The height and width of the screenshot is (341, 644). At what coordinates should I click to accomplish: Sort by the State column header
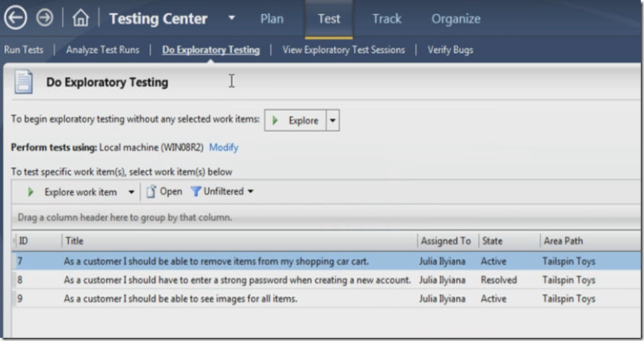(x=509, y=241)
